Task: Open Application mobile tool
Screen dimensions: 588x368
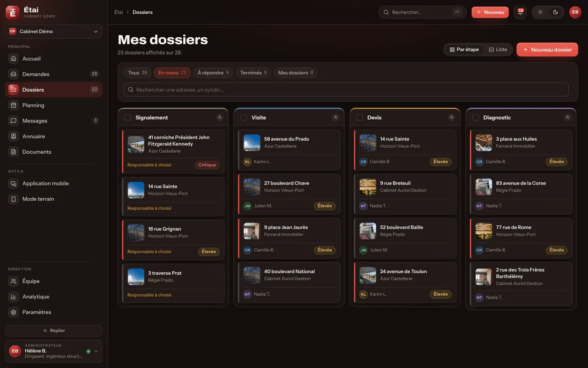Action: coord(54,184)
